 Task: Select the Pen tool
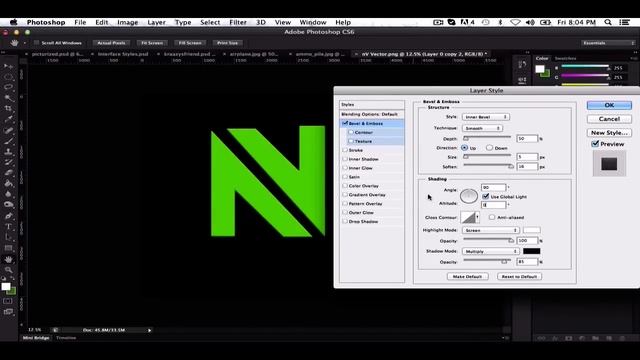pyautogui.click(x=8, y=216)
